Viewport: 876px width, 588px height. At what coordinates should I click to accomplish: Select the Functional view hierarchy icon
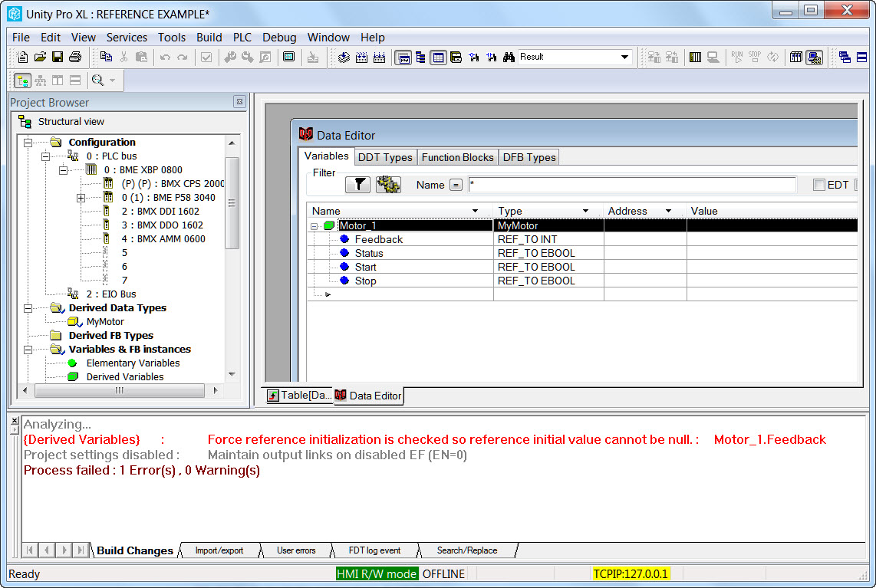[x=40, y=80]
